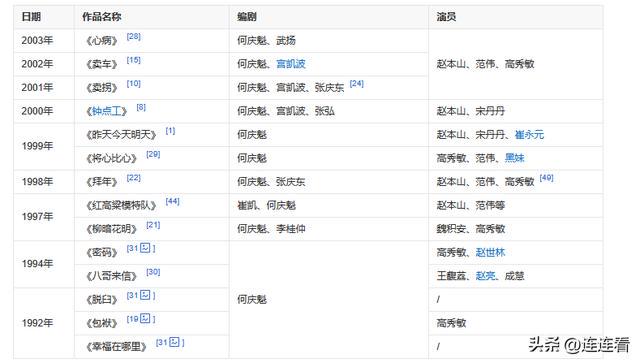
Task: Click the 《将心比心》 work title
Action: point(111,158)
